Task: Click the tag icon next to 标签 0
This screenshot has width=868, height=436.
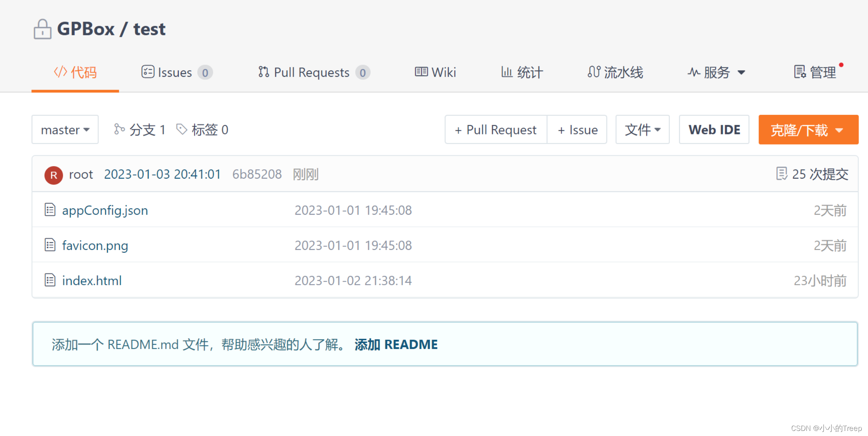Action: pos(182,129)
